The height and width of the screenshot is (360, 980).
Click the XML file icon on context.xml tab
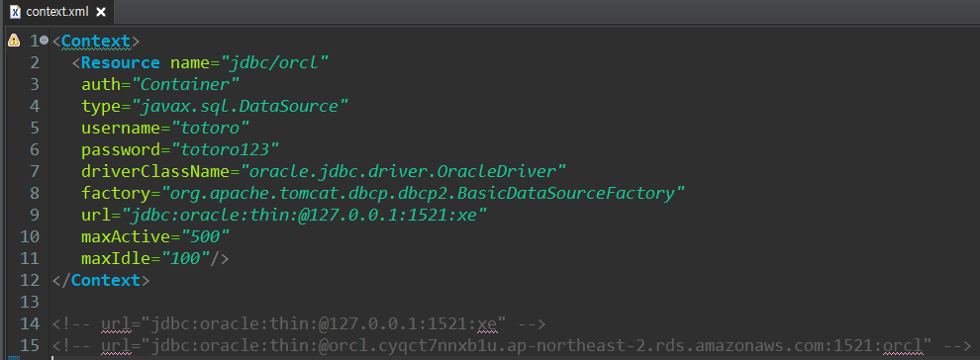[x=16, y=12]
